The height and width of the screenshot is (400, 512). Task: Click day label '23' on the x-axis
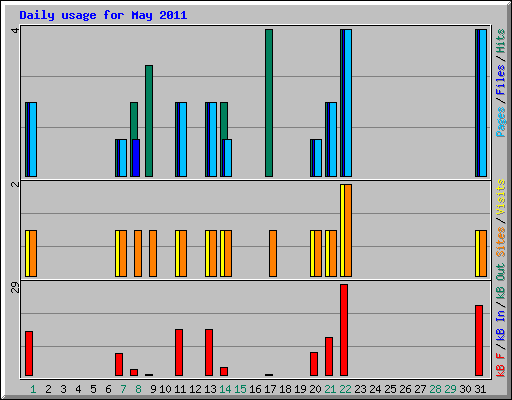[x=360, y=389]
